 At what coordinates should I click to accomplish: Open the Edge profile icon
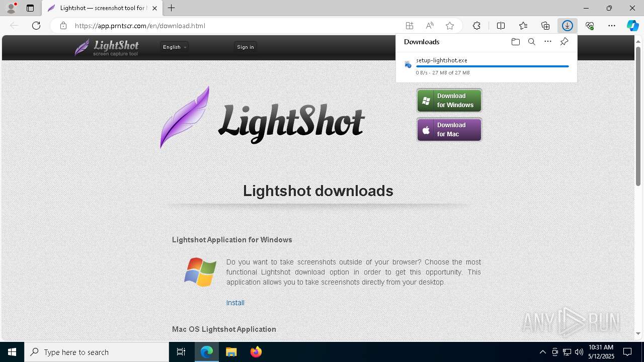[x=11, y=8]
